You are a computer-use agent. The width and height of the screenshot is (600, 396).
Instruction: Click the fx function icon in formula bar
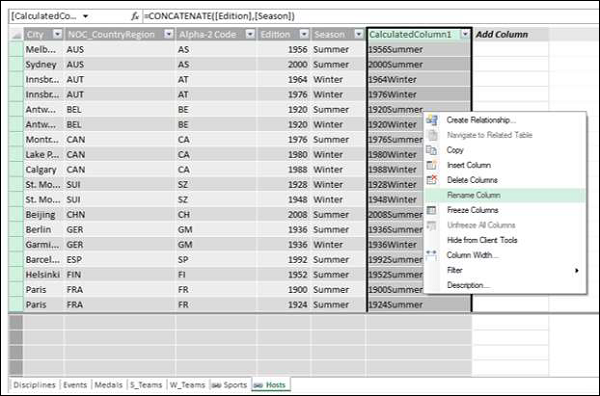click(135, 16)
